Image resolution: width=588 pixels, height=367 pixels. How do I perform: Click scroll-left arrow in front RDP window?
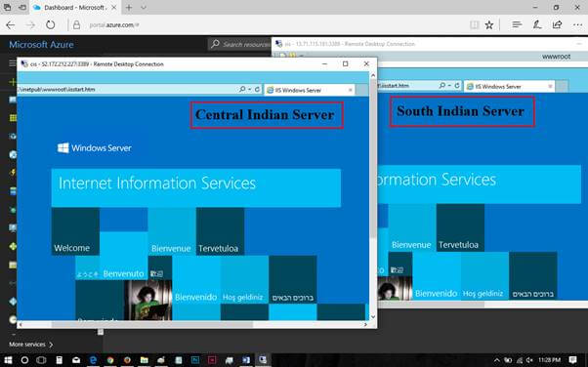point(21,325)
